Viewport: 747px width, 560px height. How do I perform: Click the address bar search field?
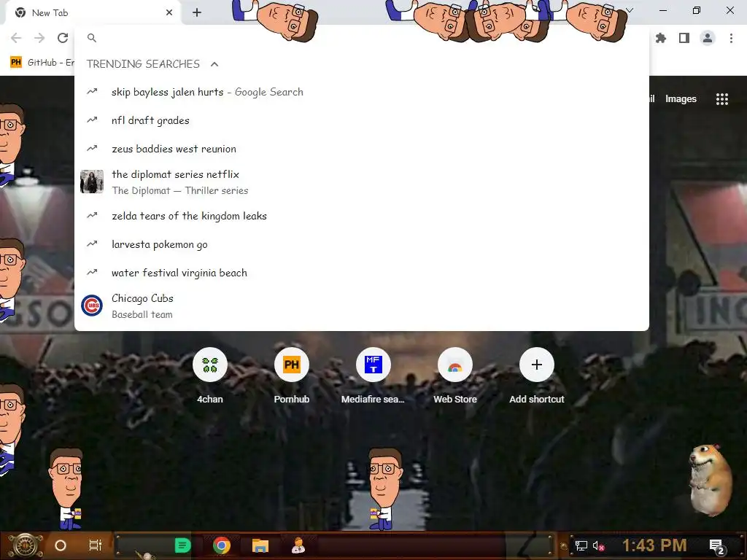pyautogui.click(x=362, y=38)
